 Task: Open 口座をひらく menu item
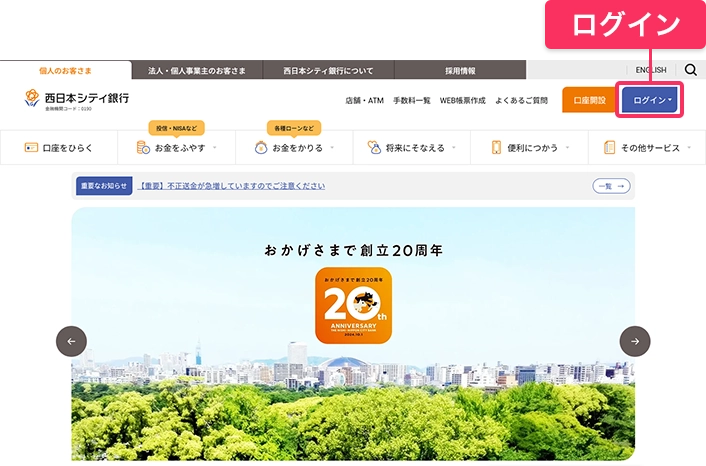[x=59, y=148]
